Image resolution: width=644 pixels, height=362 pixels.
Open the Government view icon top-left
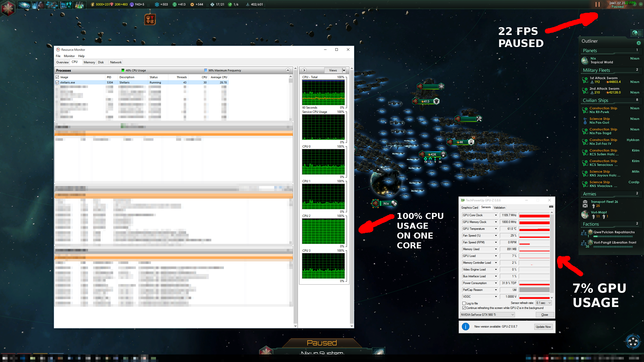coord(8,8)
